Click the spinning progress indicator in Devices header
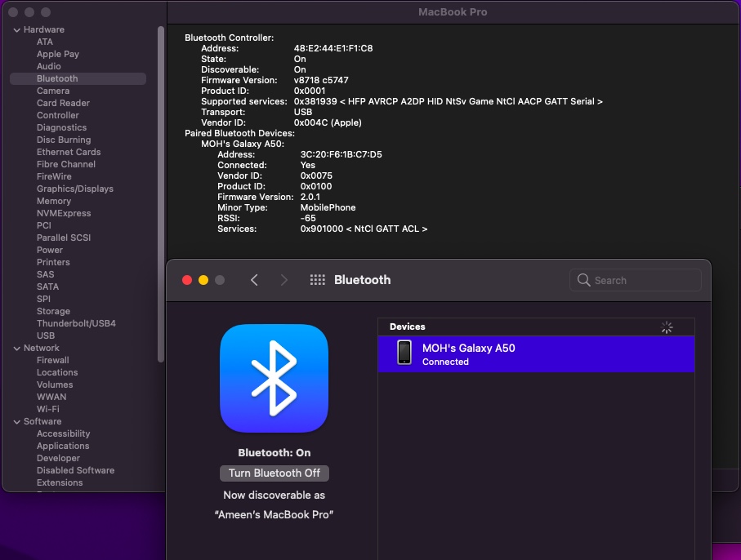The image size is (741, 560). click(x=667, y=327)
